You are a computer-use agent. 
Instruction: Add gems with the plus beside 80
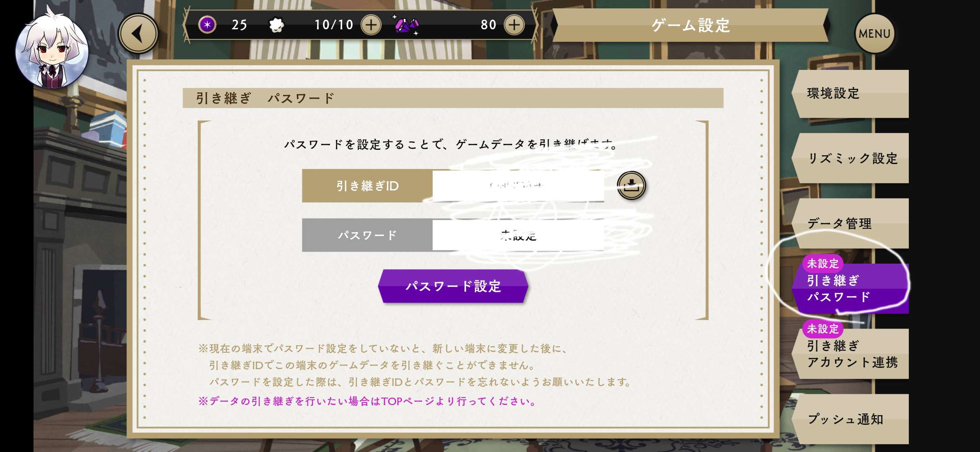(x=514, y=25)
